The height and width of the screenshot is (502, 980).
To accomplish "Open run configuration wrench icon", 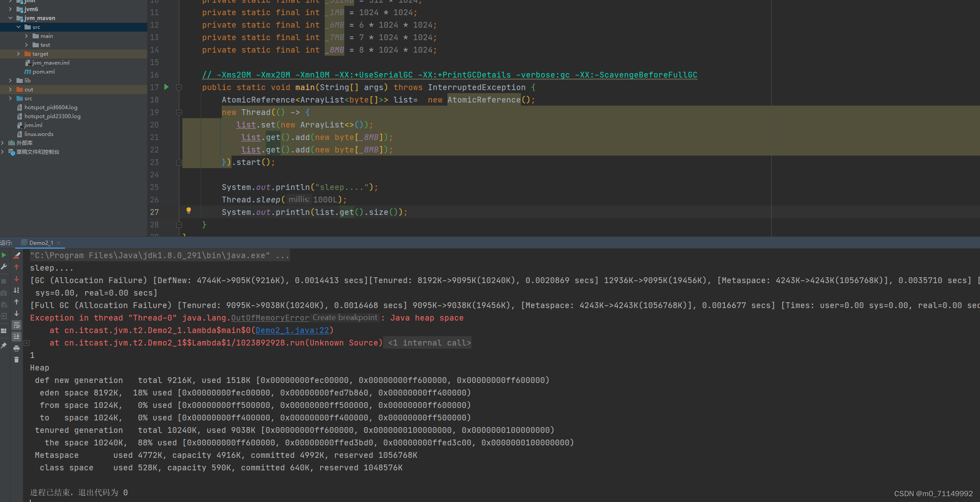I will point(4,267).
